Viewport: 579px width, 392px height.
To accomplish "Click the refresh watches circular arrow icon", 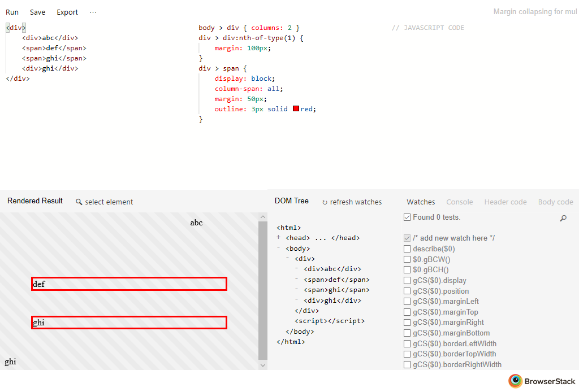I will click(325, 202).
